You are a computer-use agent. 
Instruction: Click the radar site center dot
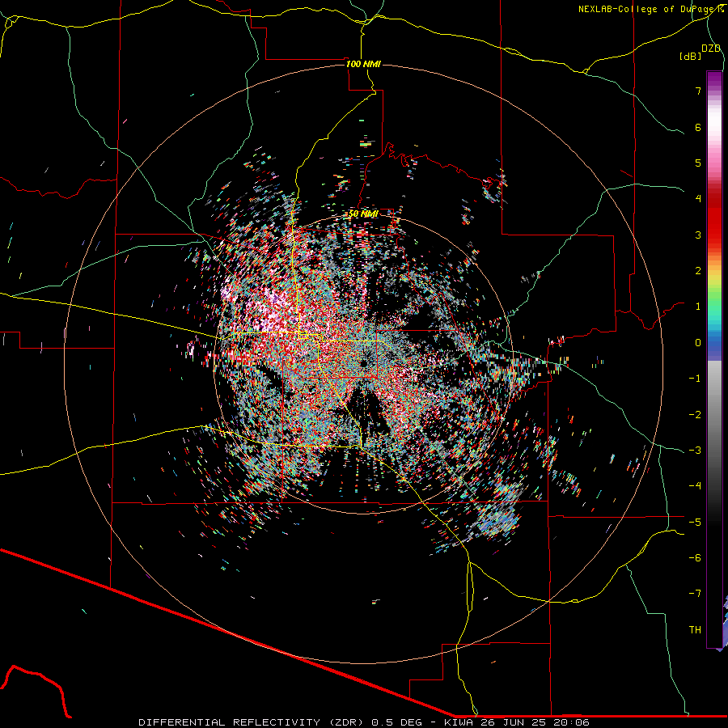click(x=363, y=362)
